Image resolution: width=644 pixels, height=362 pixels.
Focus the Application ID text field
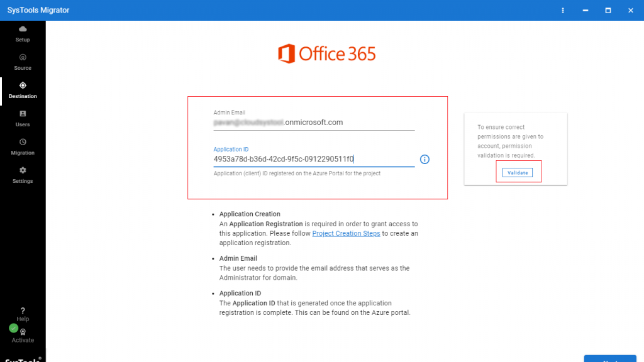(x=314, y=160)
